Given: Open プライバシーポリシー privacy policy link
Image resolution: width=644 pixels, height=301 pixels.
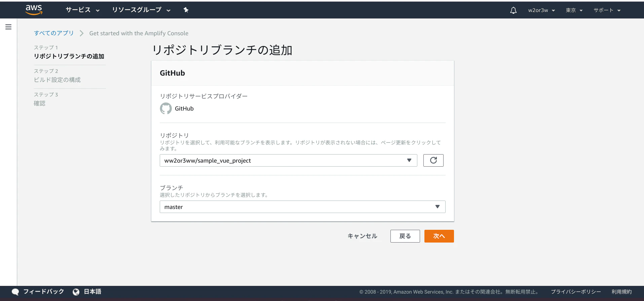Looking at the screenshot, I should pyautogui.click(x=576, y=292).
